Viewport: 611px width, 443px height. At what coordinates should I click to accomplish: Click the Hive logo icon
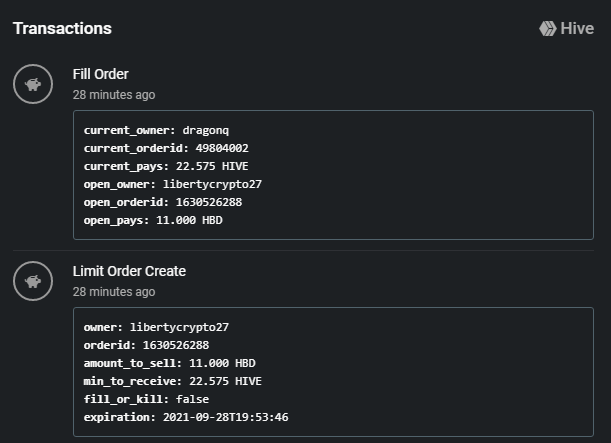[547, 28]
